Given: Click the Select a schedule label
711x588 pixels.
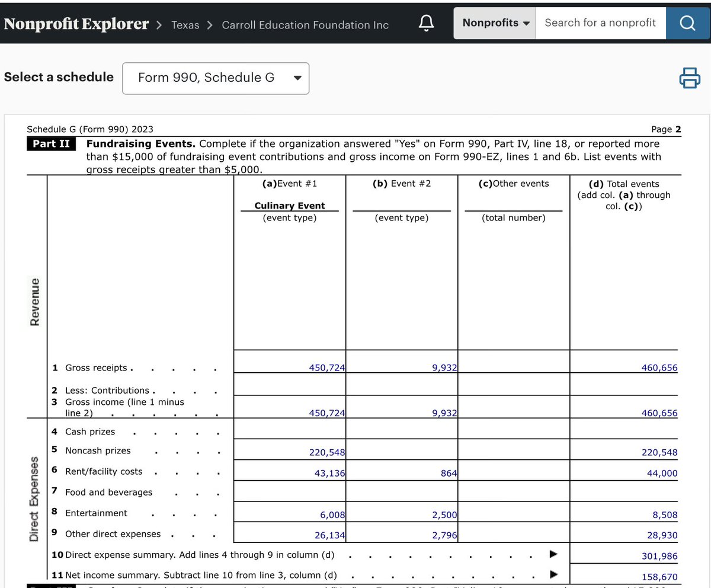Looking at the screenshot, I should (59, 77).
